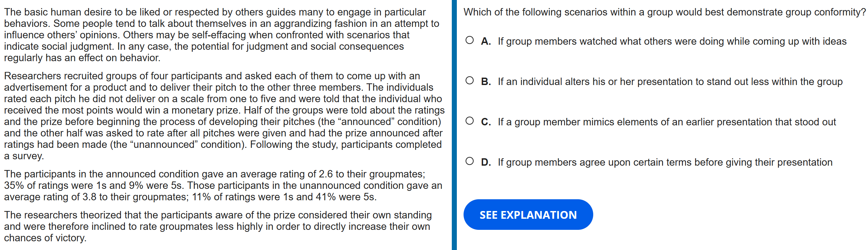Screen dimensions: 868x250
Task: Click paragraph starting "The basic human desire"
Action: [221, 35]
